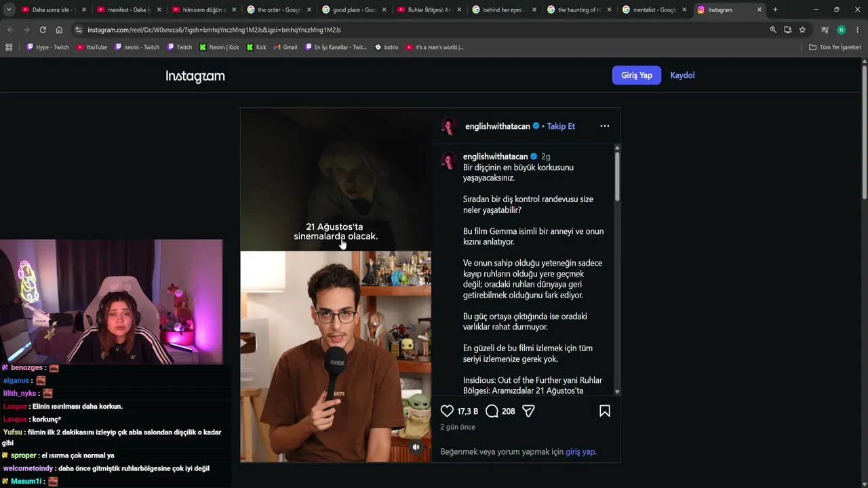Mute or unmute the reel audio
The image size is (868, 488).
tap(416, 447)
